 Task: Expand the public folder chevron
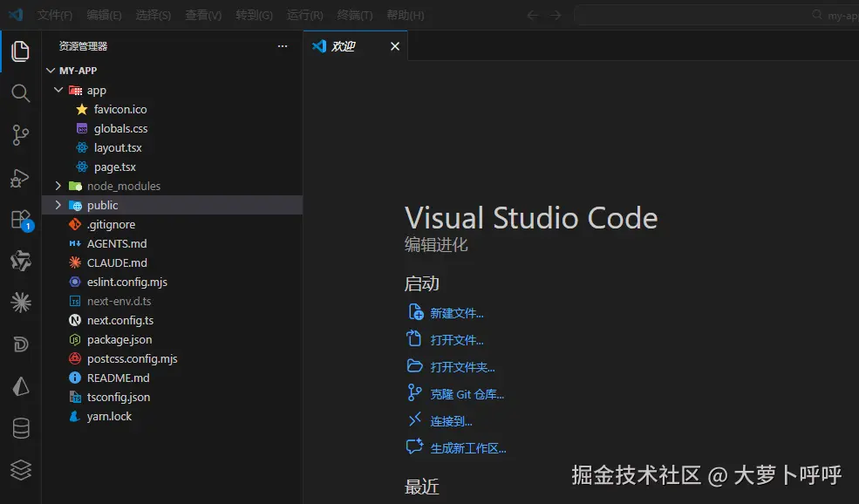pyautogui.click(x=58, y=205)
